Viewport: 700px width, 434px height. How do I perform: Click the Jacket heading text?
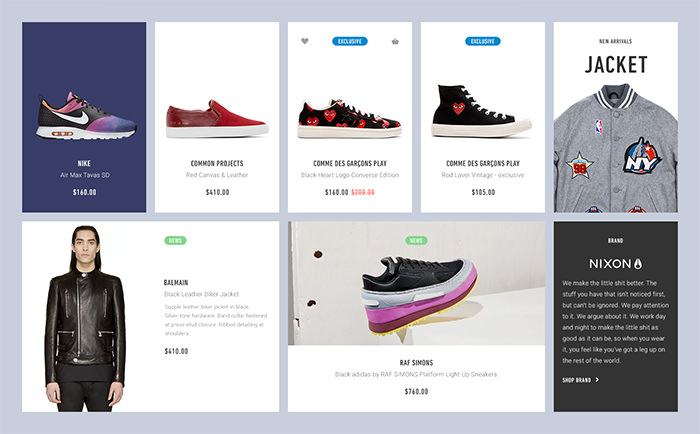616,65
